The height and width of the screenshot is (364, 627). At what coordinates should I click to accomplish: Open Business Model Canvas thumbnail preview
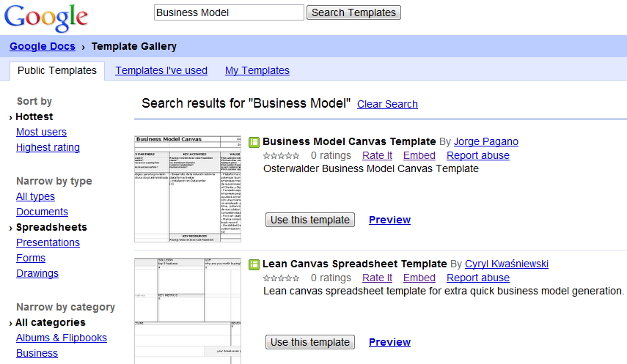188,188
